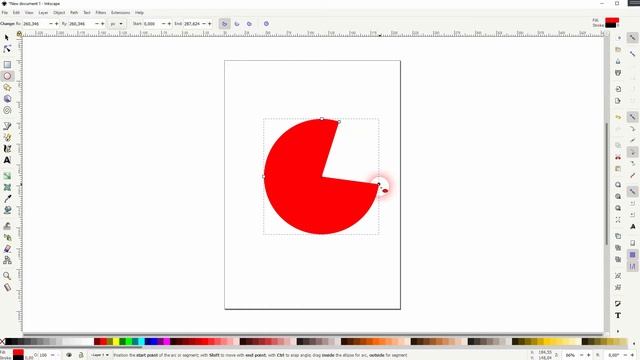Select the Star and polygon tool
This screenshot has width=640, height=360.
coord(7,87)
